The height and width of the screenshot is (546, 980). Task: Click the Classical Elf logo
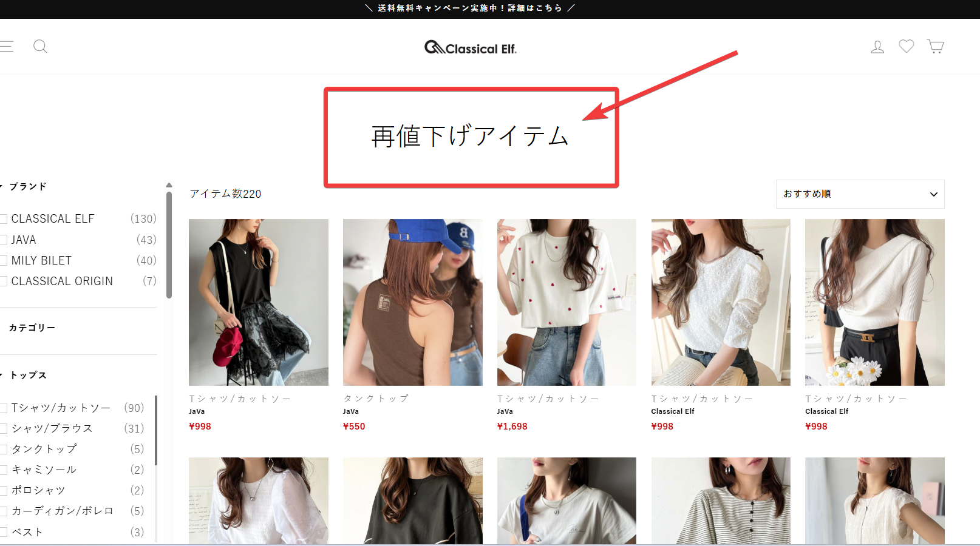point(471,48)
